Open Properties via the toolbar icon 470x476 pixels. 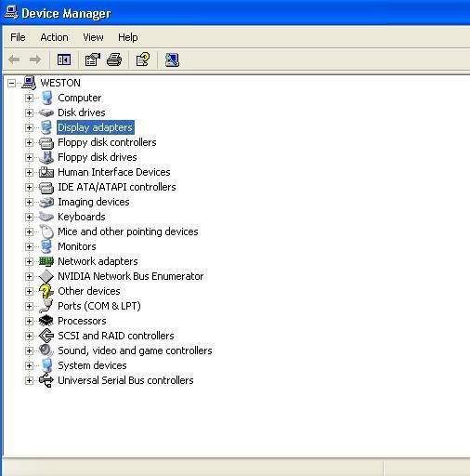93,59
